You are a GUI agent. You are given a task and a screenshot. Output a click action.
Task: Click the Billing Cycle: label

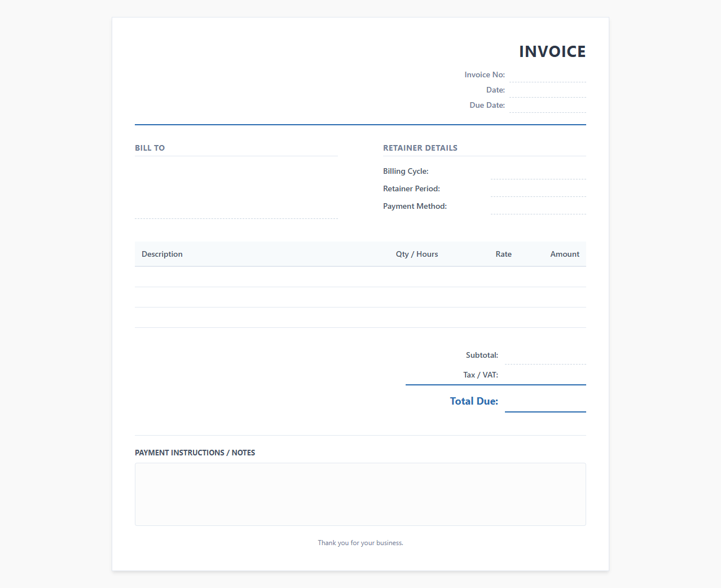(406, 172)
